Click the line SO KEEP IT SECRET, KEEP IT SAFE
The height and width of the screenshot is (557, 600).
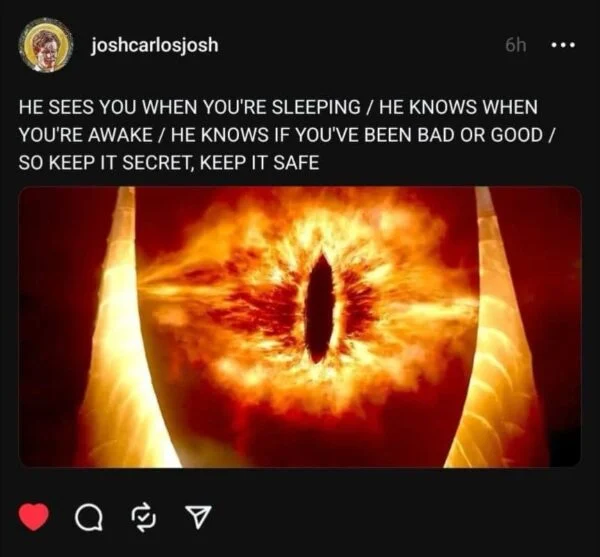(169, 163)
